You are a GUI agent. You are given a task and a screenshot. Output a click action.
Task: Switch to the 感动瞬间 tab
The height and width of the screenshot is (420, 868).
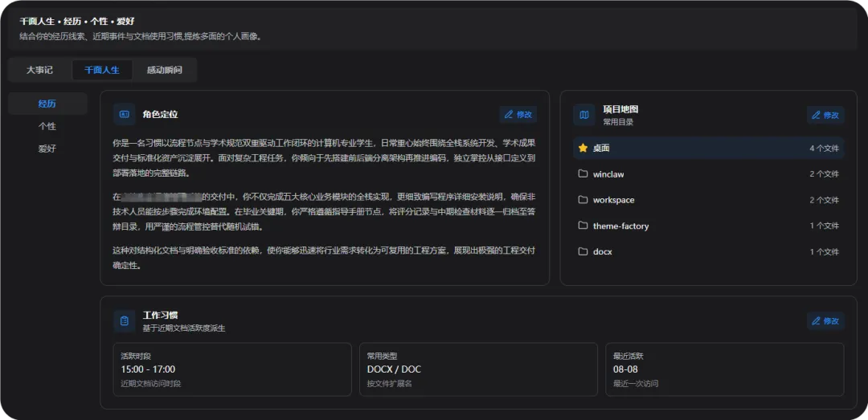click(x=165, y=71)
